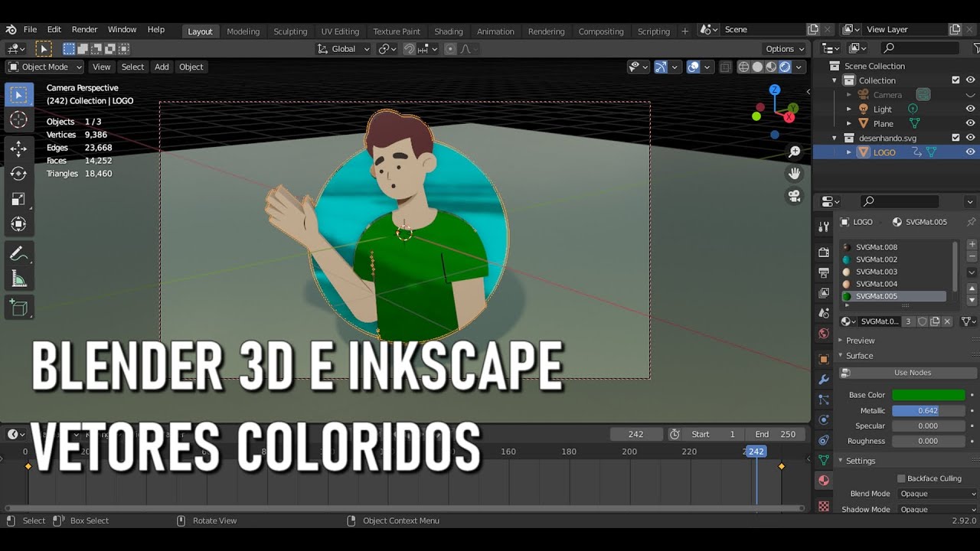Select the Transform tool
This screenshot has width=980, height=551.
pyautogui.click(x=18, y=224)
